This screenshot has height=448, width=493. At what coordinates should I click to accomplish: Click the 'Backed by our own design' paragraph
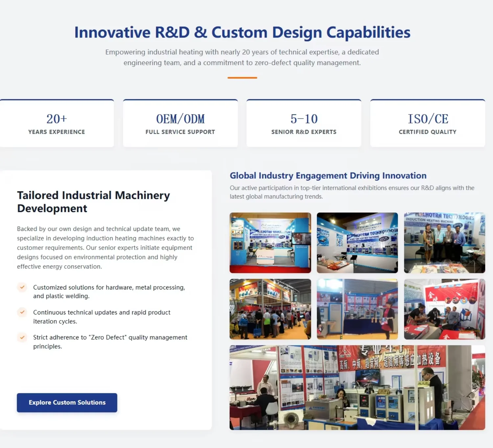click(x=106, y=248)
